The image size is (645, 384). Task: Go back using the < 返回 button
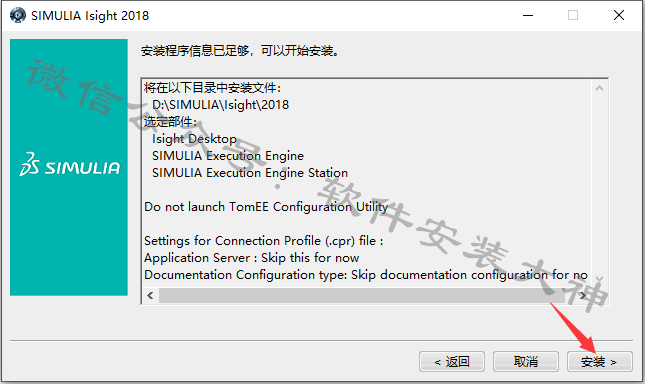(x=452, y=362)
